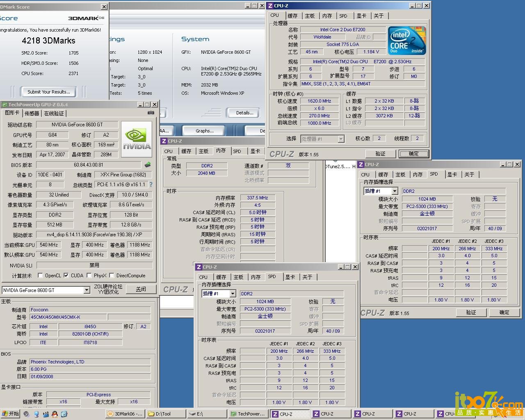
Task: Open the Windows Start button
Action: pos(10,414)
